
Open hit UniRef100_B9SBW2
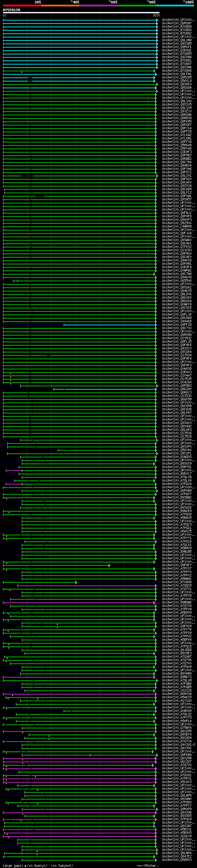(x=177, y=497)
